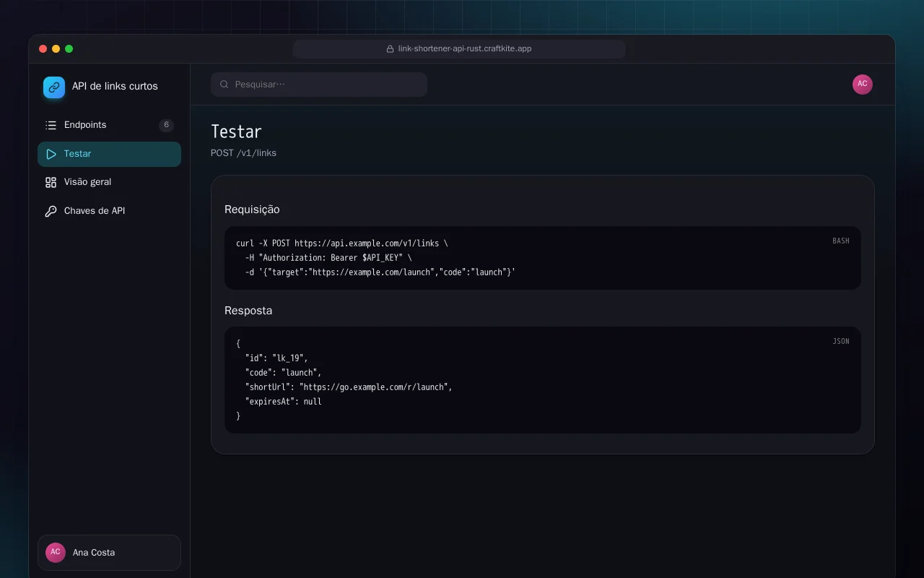Click the "expiresAt": null line
This screenshot has width=924, height=578.
tap(283, 402)
